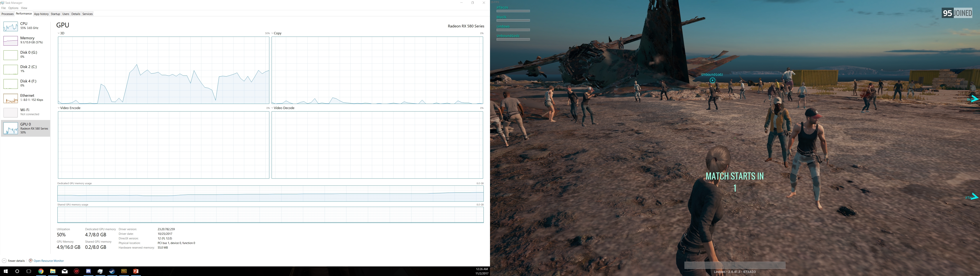Open File Explorer from the taskbar

53,271
